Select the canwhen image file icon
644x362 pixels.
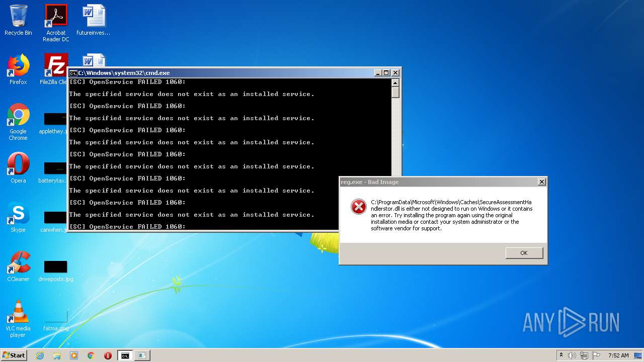(54, 222)
